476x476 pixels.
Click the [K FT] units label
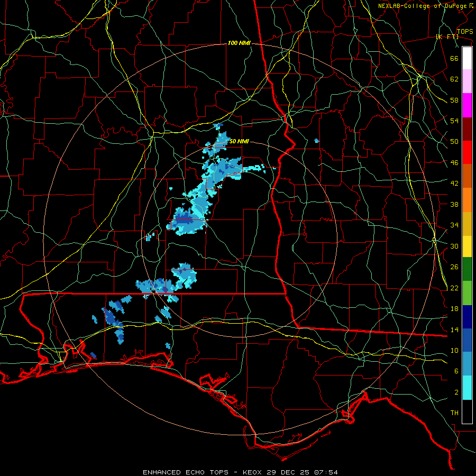(447, 36)
